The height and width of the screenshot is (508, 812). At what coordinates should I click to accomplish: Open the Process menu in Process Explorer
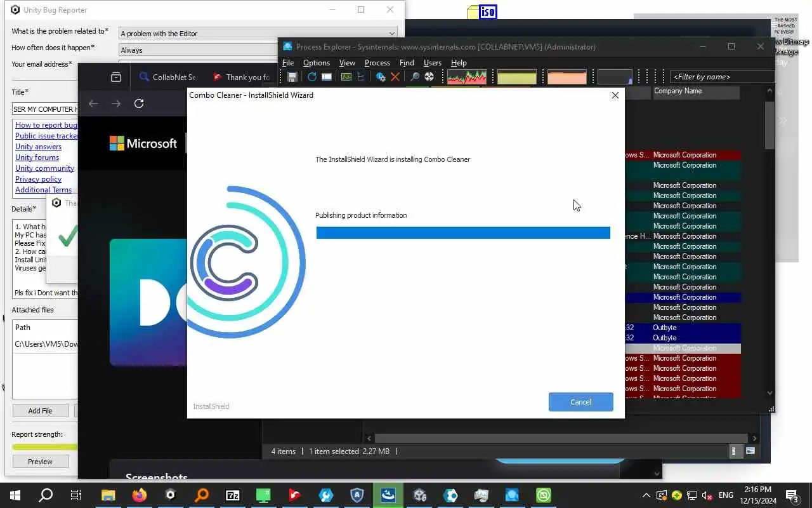tap(377, 63)
